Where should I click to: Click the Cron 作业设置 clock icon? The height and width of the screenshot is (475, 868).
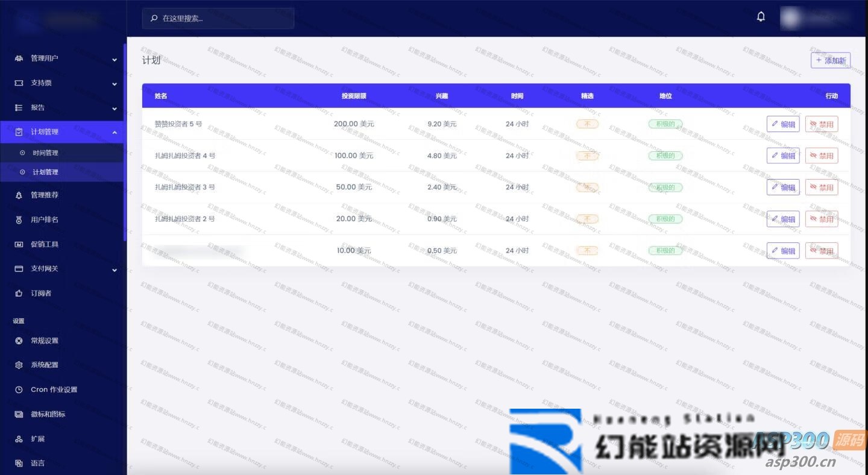(x=19, y=390)
